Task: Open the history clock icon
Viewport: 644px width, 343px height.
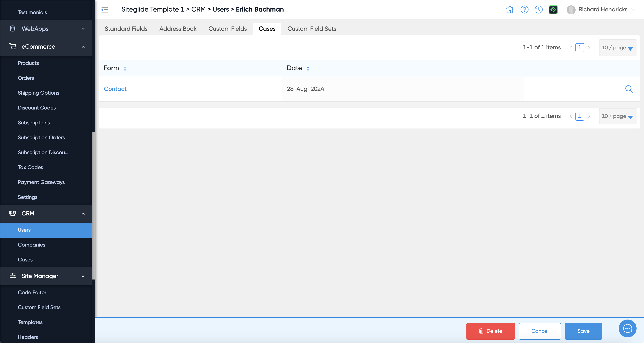Action: coord(539,9)
